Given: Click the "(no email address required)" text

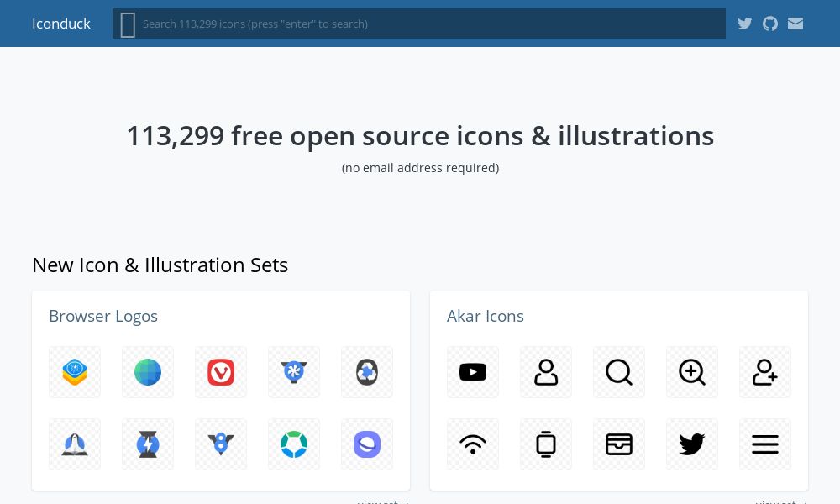Looking at the screenshot, I should click(x=420, y=168).
